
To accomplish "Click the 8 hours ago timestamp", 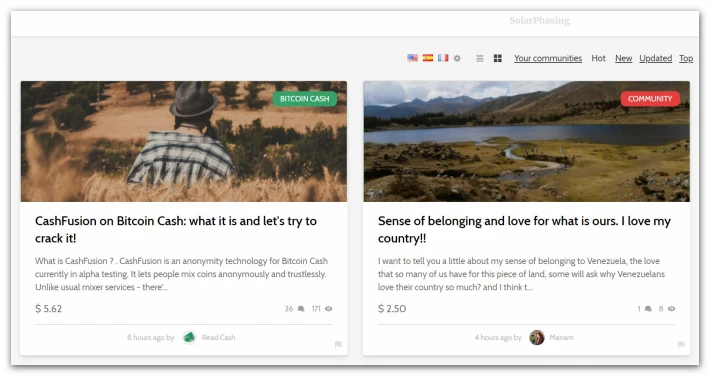I will pyautogui.click(x=145, y=337).
